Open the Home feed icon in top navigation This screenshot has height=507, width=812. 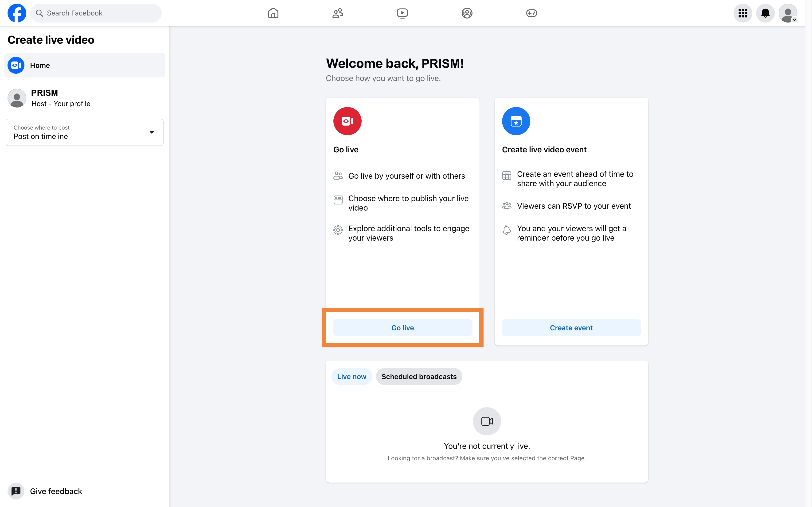273,13
